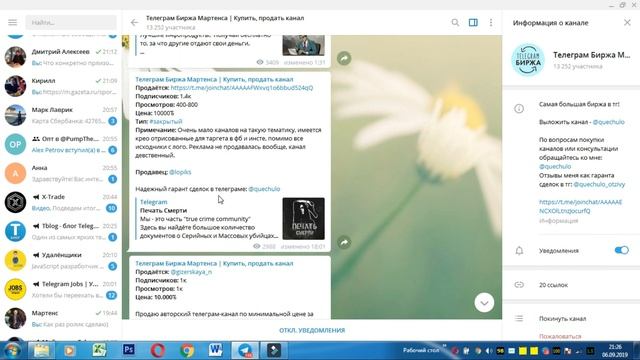Open the Tblog - блог Teleg... channel
This screenshot has height=360, width=640.
point(61,231)
